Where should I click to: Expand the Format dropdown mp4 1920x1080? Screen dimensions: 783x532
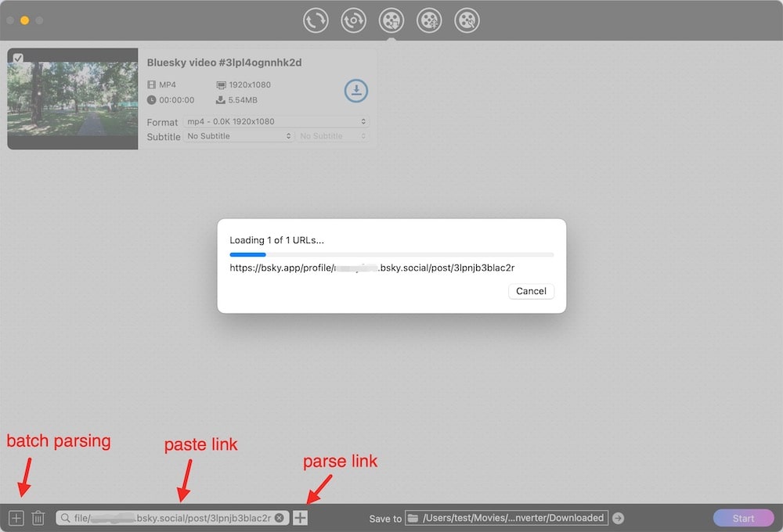pos(276,122)
